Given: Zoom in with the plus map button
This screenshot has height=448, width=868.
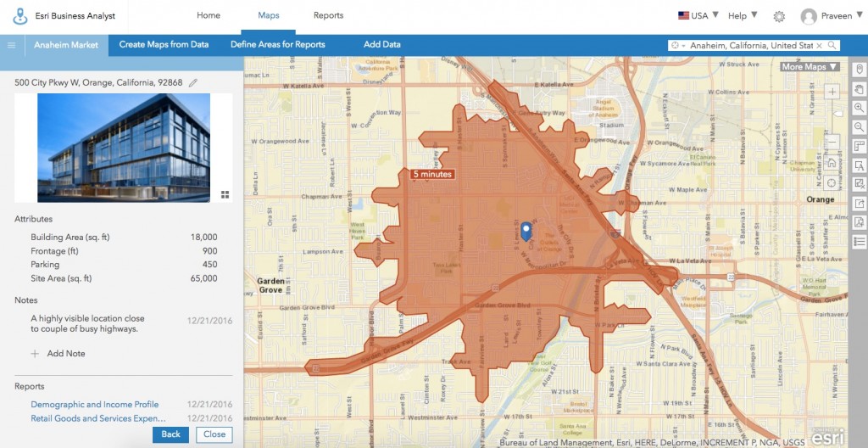Looking at the screenshot, I should [x=832, y=92].
